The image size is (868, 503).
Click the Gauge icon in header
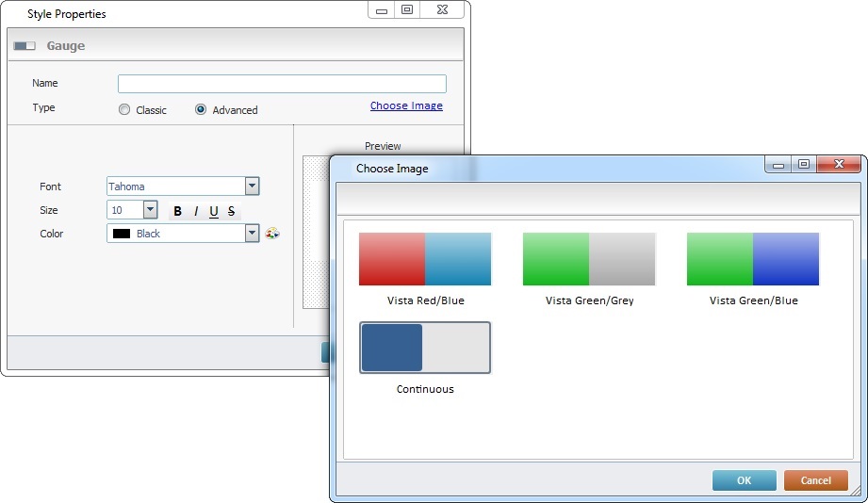tap(25, 45)
